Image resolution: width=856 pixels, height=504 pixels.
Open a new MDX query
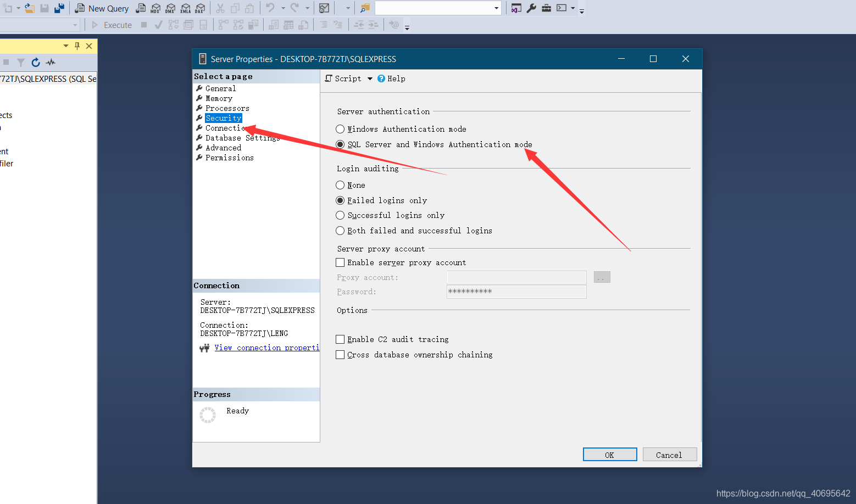click(x=155, y=8)
